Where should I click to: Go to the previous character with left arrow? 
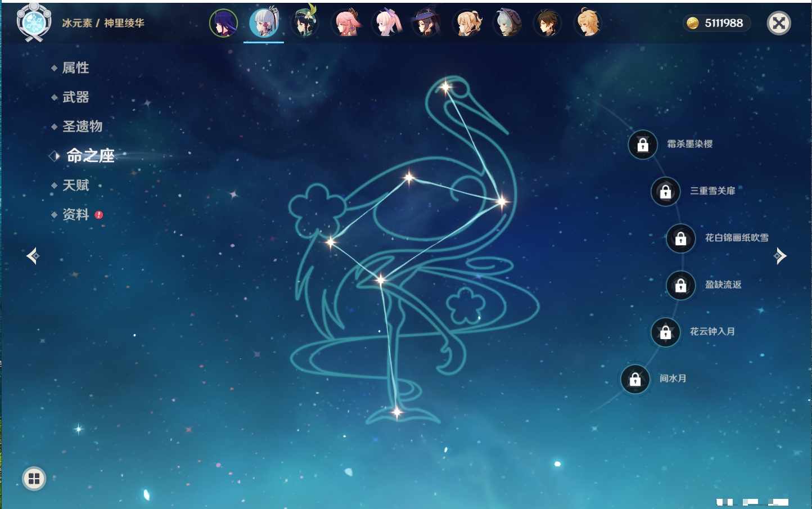pyautogui.click(x=33, y=256)
